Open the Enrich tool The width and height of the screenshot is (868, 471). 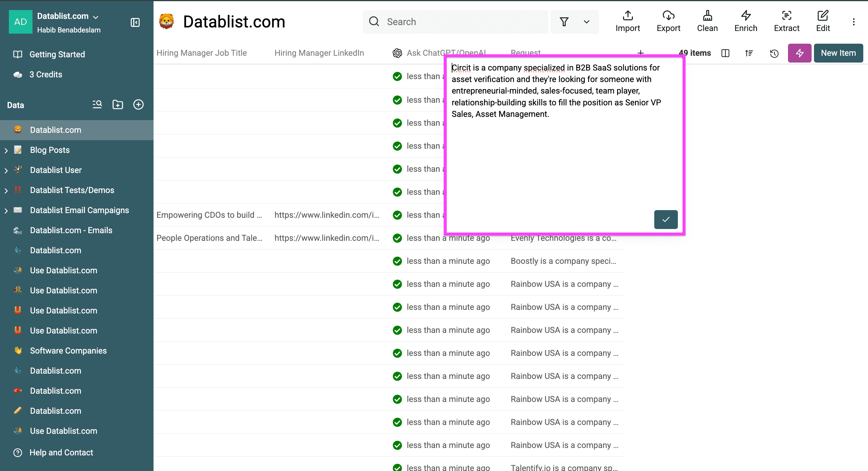[745, 21]
